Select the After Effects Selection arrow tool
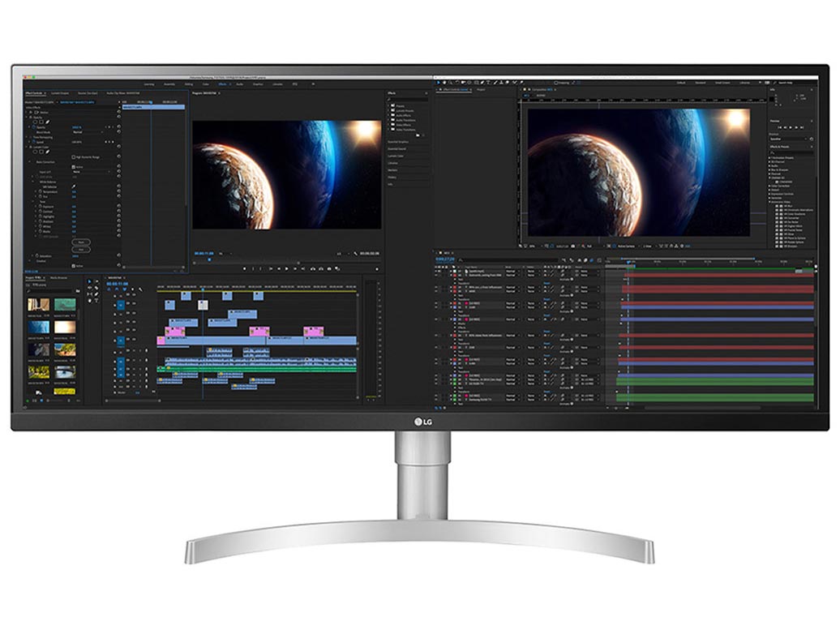Screen dimensions: 840x630 tap(439, 83)
